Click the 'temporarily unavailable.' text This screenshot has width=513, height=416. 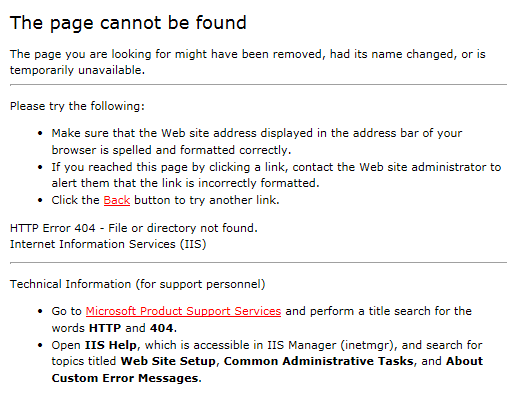coord(77,70)
